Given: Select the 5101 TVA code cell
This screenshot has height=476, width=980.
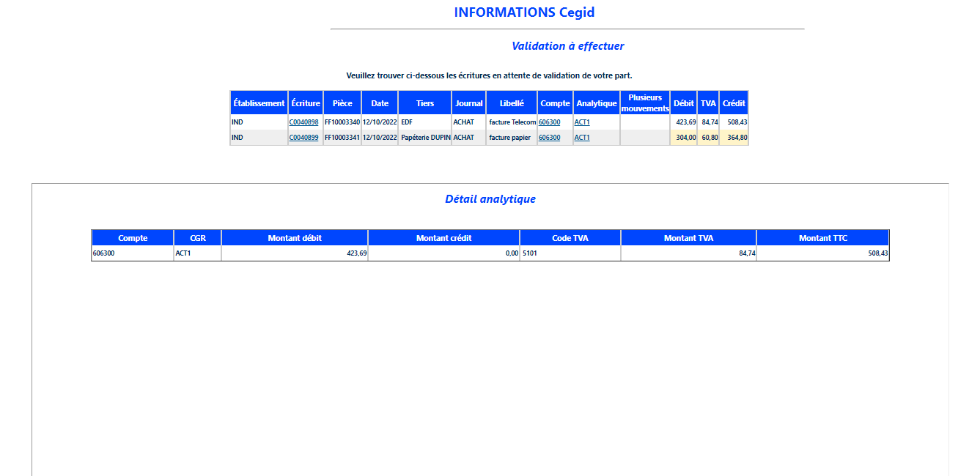Looking at the screenshot, I should [570, 253].
